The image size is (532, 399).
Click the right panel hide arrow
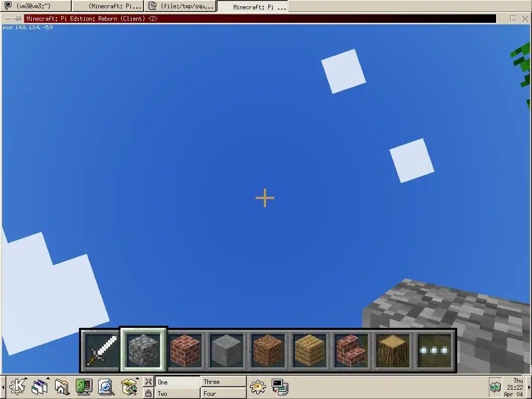529,387
